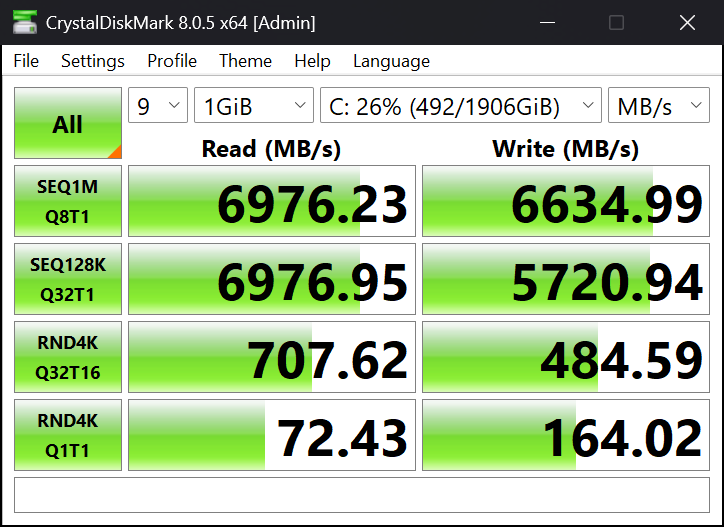This screenshot has width=724, height=527.
Task: Open the Theme menu
Action: pyautogui.click(x=245, y=61)
